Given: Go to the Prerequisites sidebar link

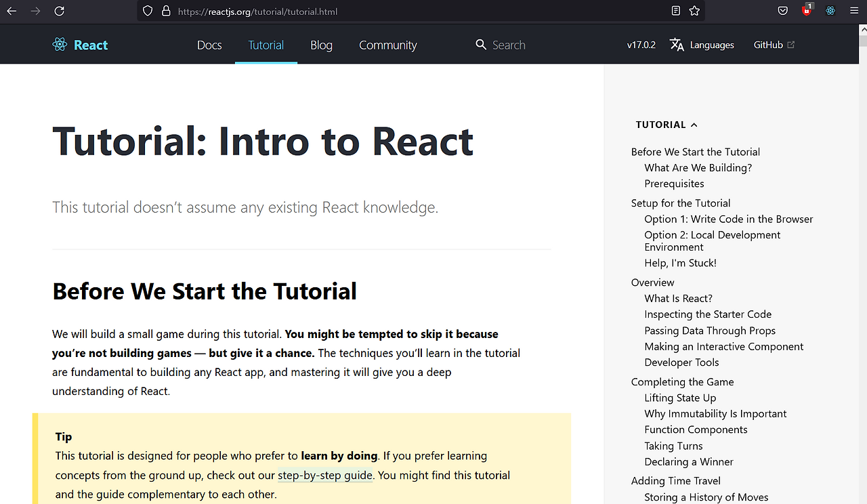Looking at the screenshot, I should [674, 184].
